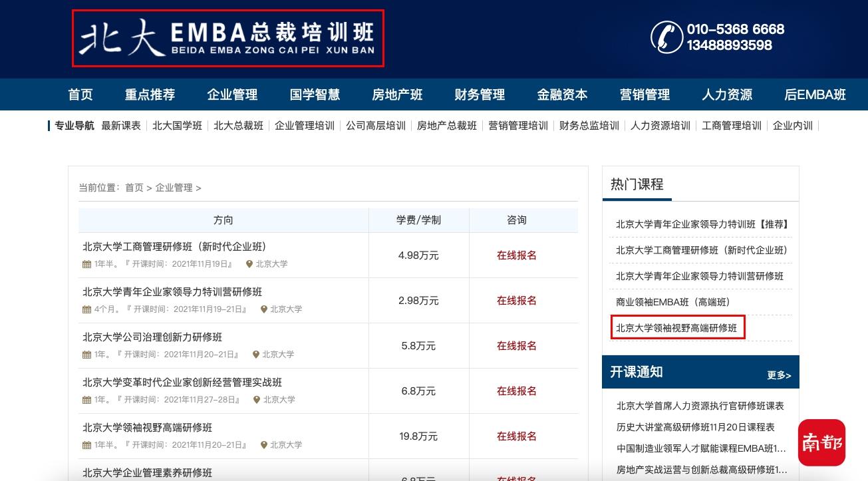
Task: Open 首席人力资源执行官研修班课表 notice
Action: [700, 406]
